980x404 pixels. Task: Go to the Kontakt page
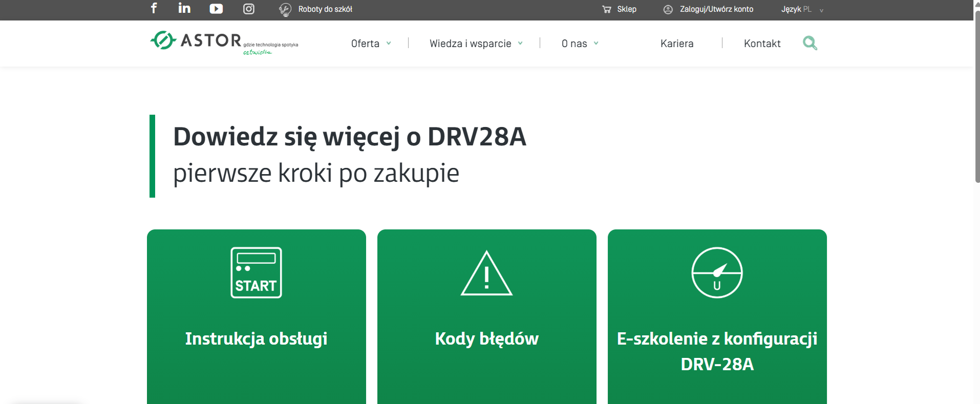tap(762, 44)
